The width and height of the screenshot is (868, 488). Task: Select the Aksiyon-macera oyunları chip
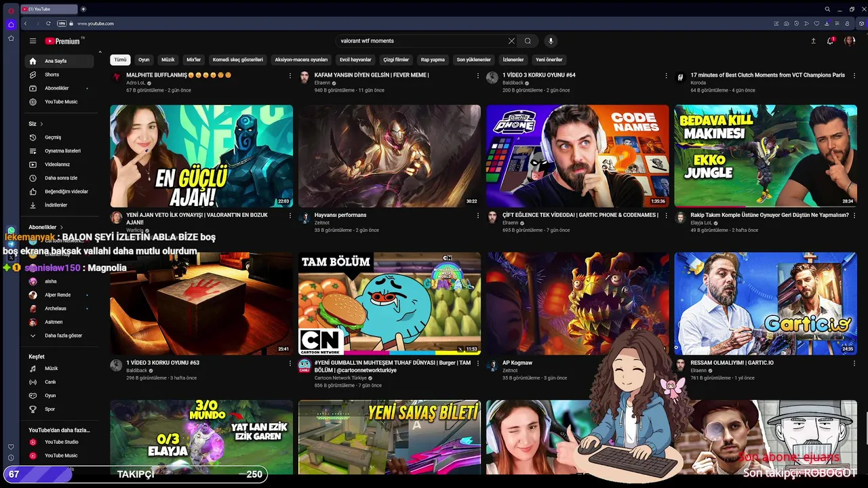pyautogui.click(x=301, y=60)
